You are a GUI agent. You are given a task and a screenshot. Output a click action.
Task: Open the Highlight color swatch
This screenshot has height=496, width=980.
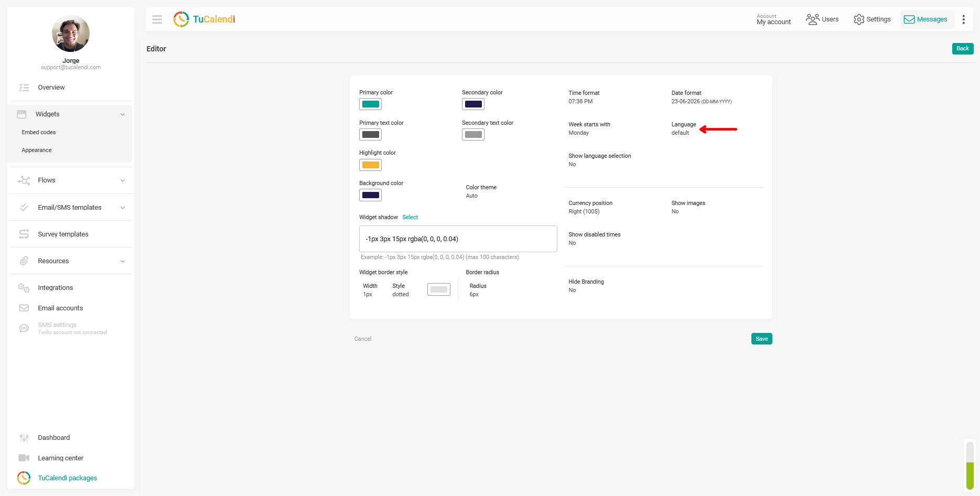click(370, 165)
